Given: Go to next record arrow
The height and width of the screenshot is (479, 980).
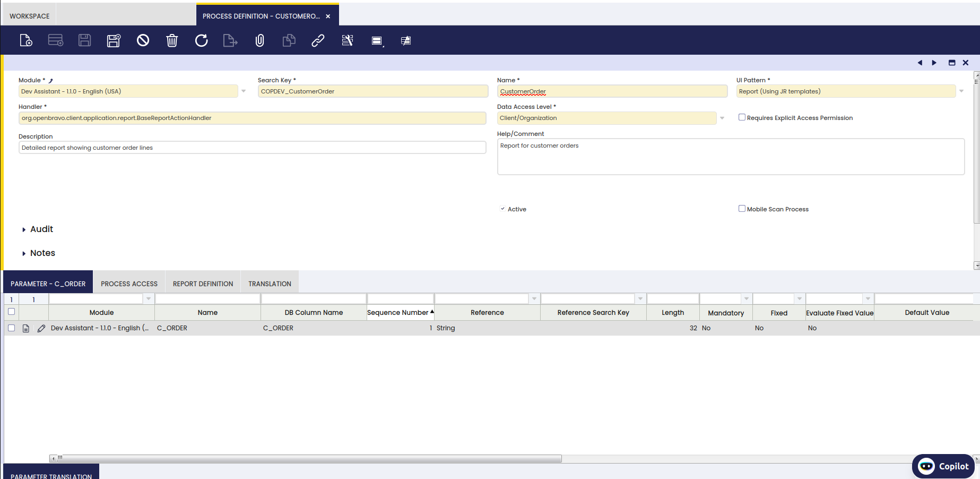Looking at the screenshot, I should [934, 63].
